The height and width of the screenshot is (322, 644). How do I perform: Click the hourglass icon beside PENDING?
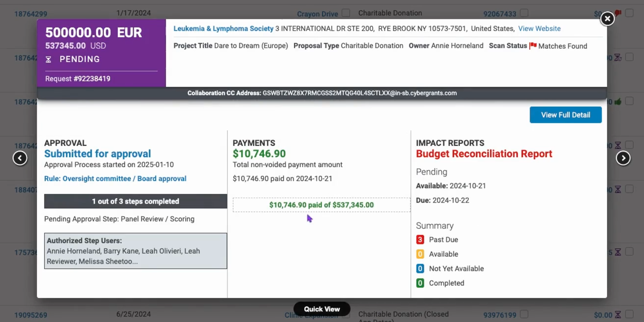[48, 59]
